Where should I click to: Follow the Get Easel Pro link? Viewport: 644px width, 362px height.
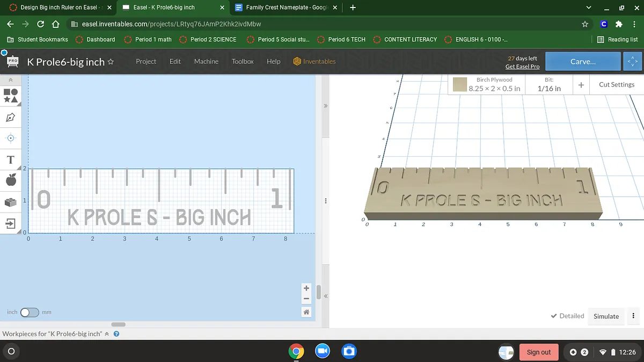tap(522, 66)
